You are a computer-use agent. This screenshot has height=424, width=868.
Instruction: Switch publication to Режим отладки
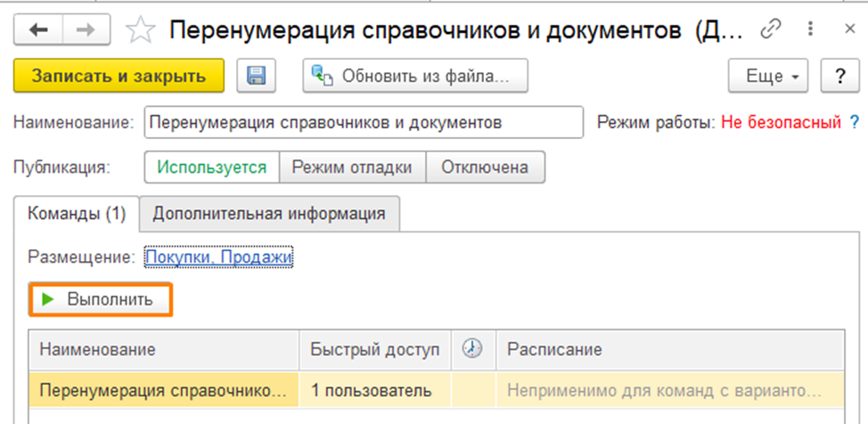tap(353, 167)
